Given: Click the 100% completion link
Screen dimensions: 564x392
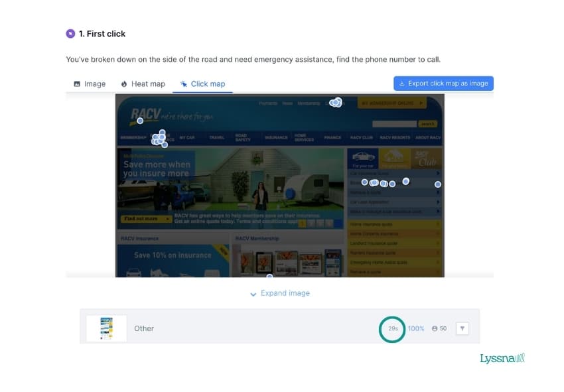Looking at the screenshot, I should click(415, 328).
